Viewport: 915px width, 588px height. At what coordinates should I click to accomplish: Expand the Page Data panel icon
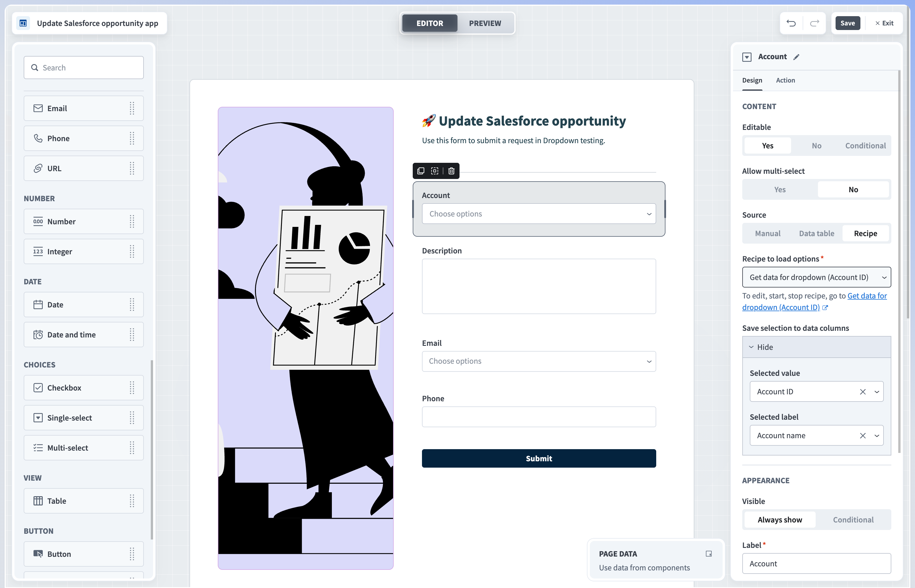pos(709,554)
